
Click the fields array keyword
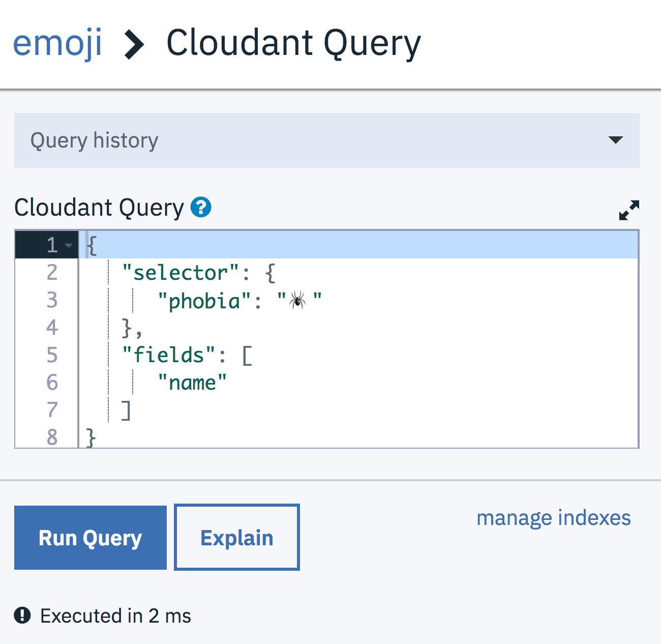point(168,355)
